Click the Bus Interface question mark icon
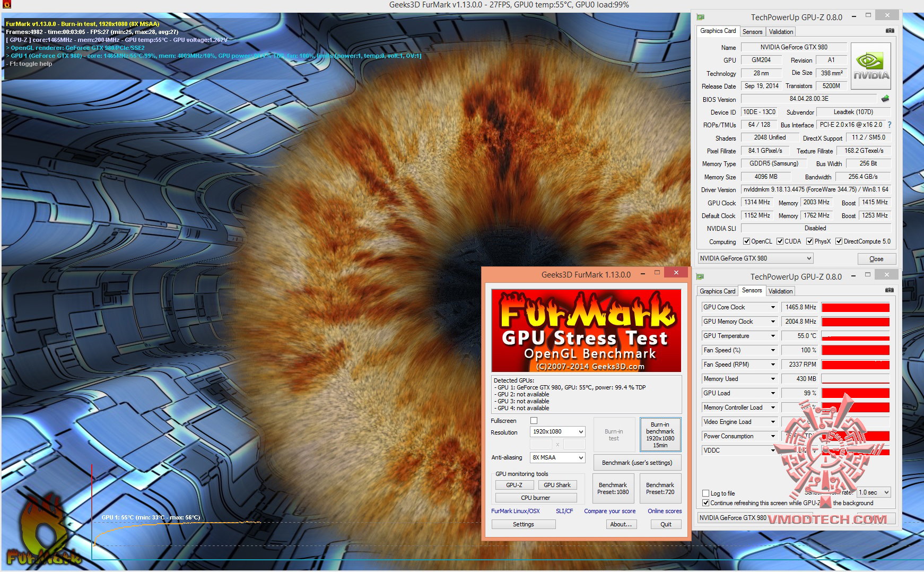The width and height of the screenshot is (924, 572). tap(890, 125)
